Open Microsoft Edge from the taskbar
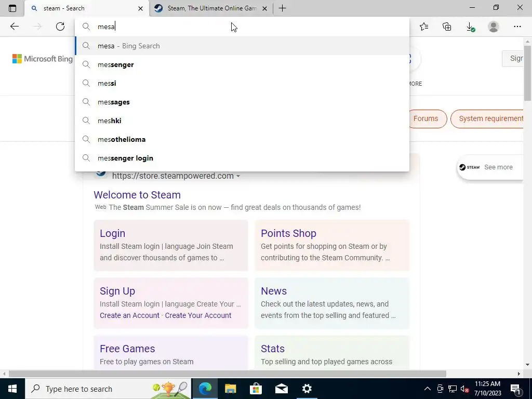The height and width of the screenshot is (399, 532). [x=205, y=389]
